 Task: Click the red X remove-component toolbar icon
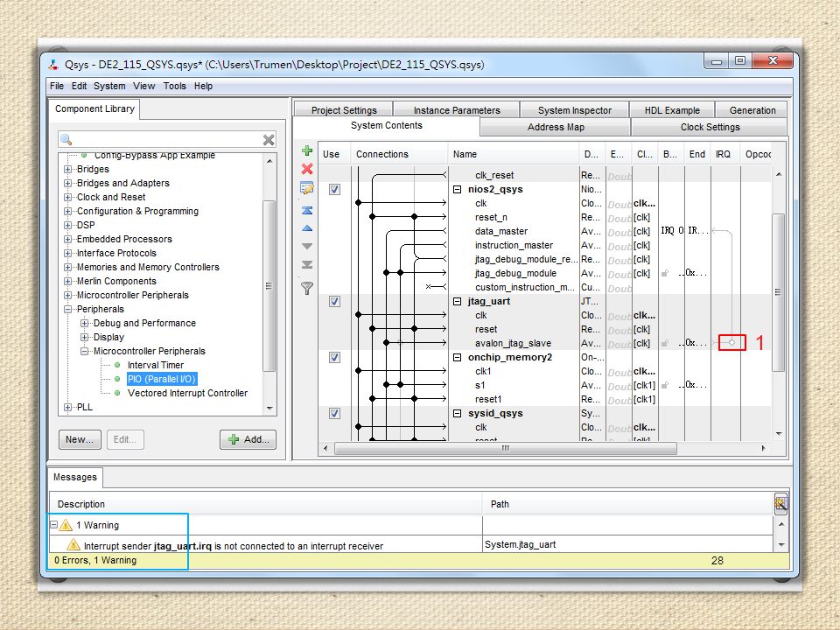pos(307,169)
